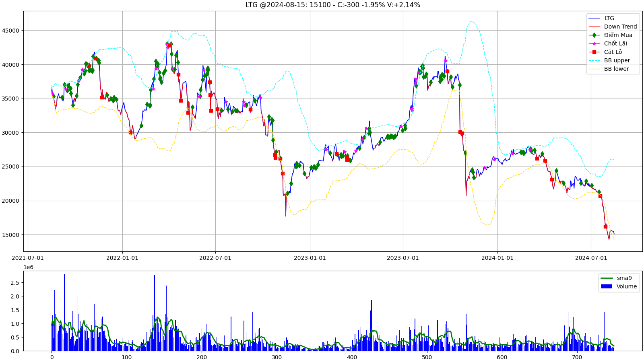This screenshot has height=362, width=644.
Task: Click the 20000 price axis label
Action: pyautogui.click(x=10, y=201)
